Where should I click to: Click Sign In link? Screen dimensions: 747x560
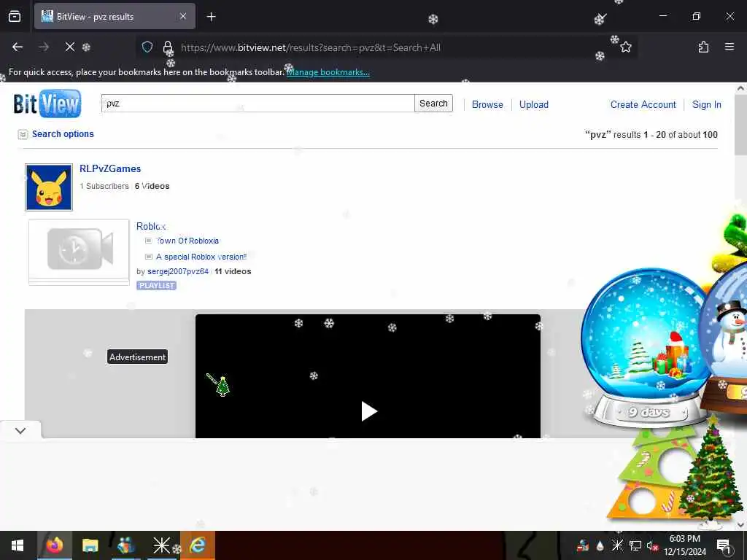[706, 104]
